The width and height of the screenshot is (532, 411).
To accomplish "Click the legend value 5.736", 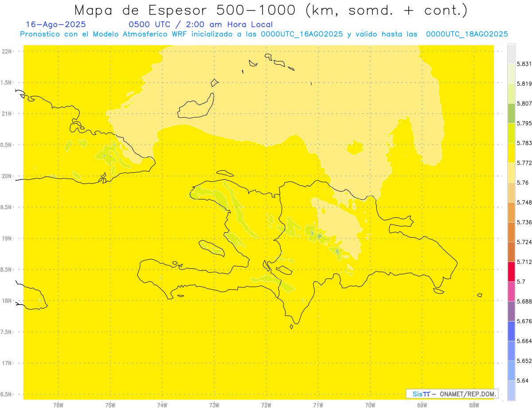I will pos(524,222).
